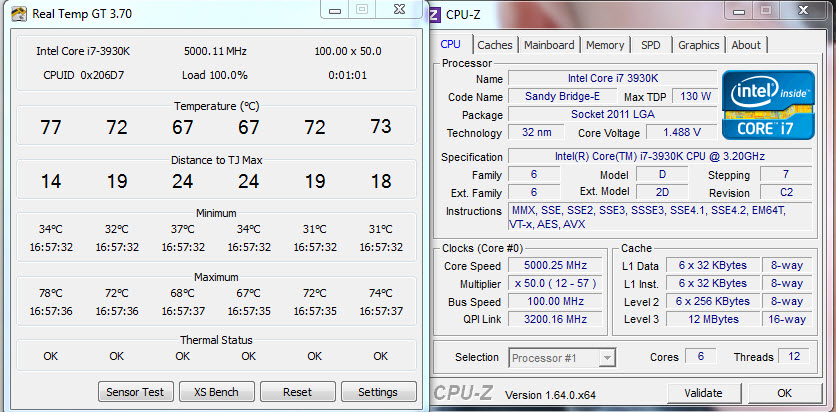This screenshot has height=412, width=836.
Task: Click the maximum temperature 78°C
Action: point(51,293)
